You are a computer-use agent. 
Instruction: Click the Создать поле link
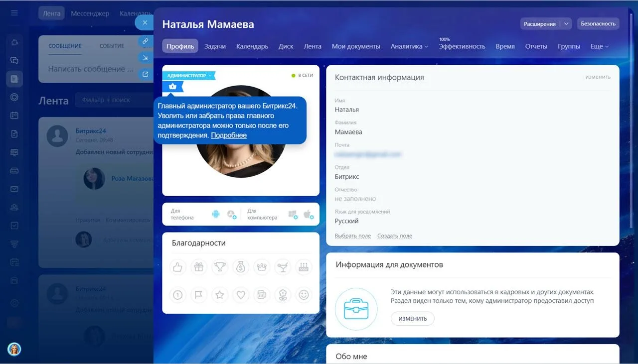[394, 236]
